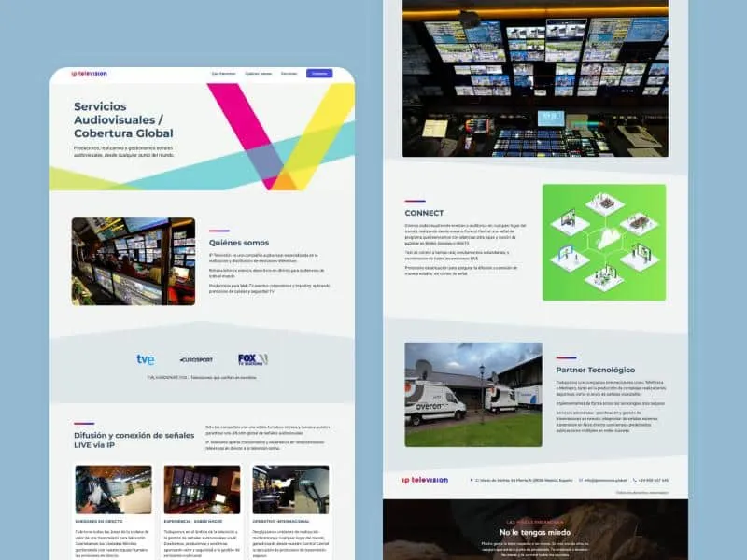Screen dimensions: 747x560
Task: Open the large control room photo on the right page
Action: tap(535, 78)
